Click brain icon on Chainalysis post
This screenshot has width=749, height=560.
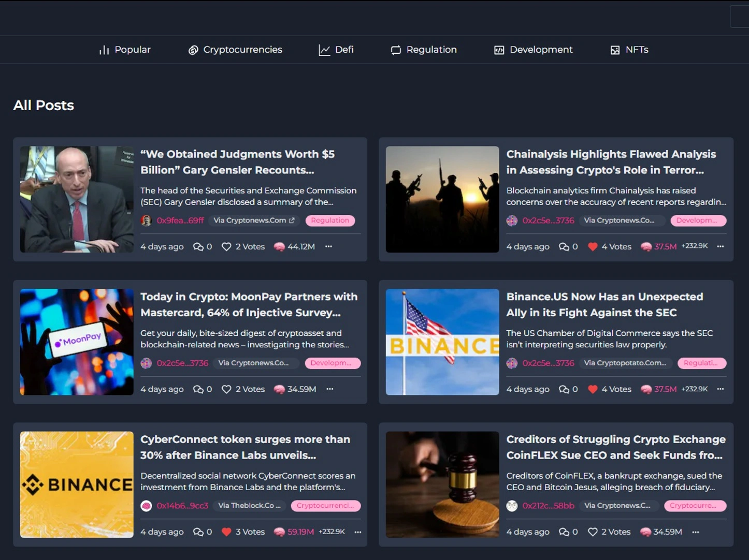click(x=646, y=247)
